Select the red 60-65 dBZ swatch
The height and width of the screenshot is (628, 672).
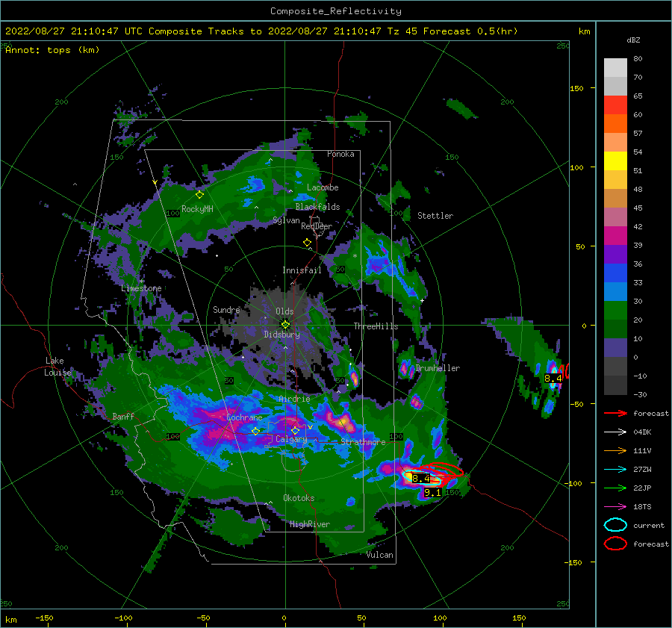pos(615,105)
